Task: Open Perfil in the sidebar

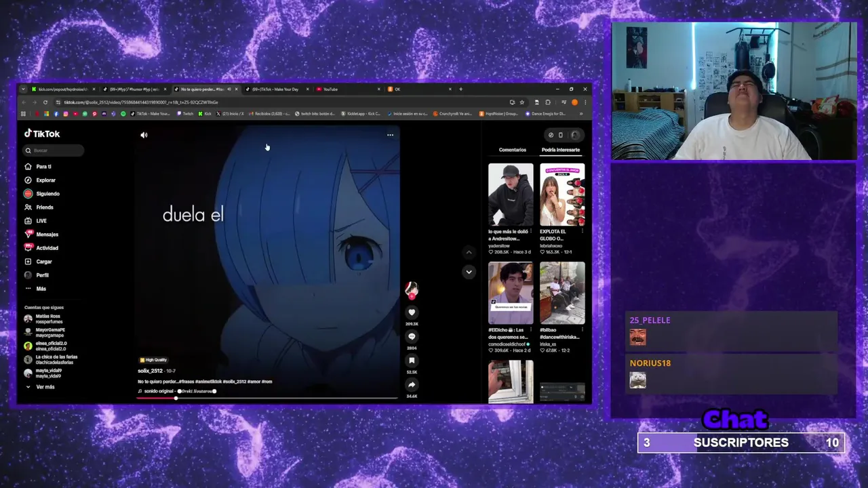Action: pos(37,275)
